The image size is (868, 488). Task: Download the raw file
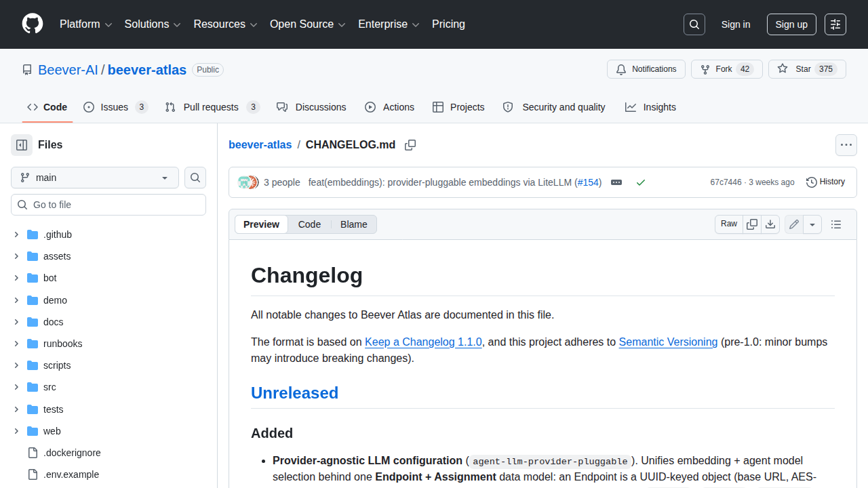[770, 224]
